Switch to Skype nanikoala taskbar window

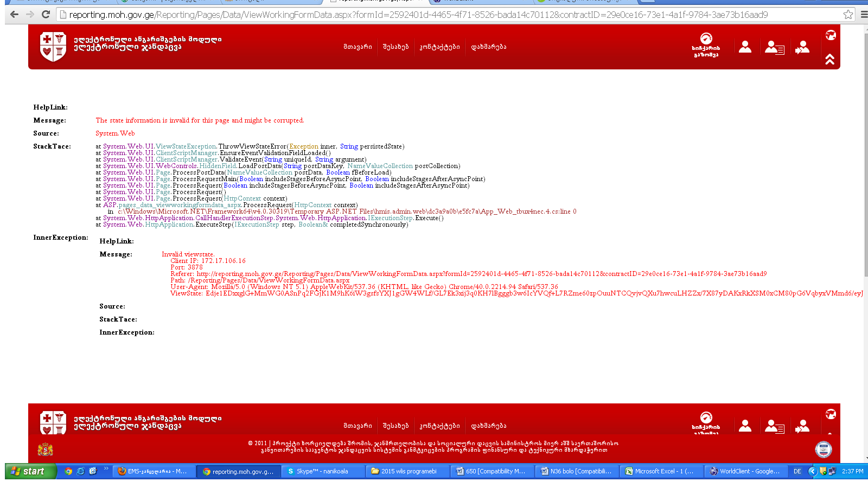click(323, 471)
